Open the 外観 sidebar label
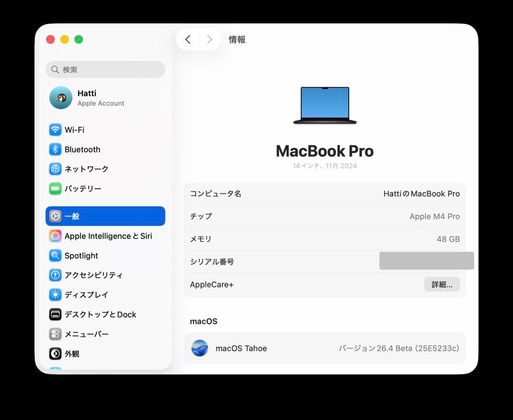 (x=72, y=354)
